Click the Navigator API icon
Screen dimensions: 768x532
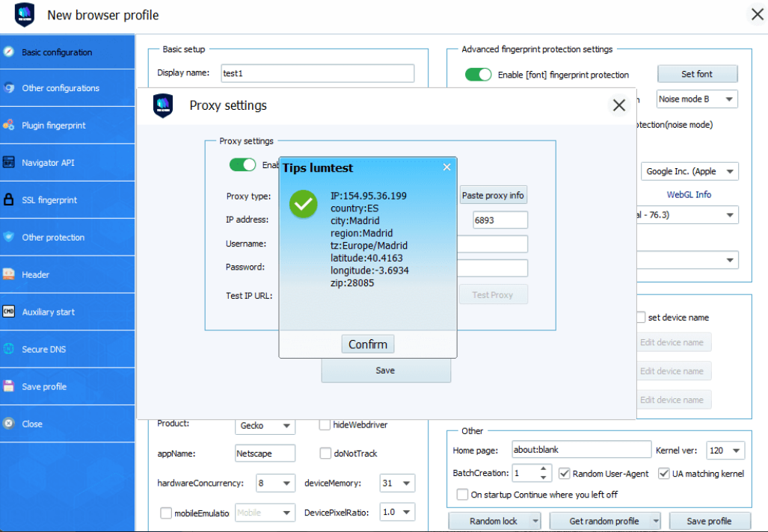coord(9,162)
